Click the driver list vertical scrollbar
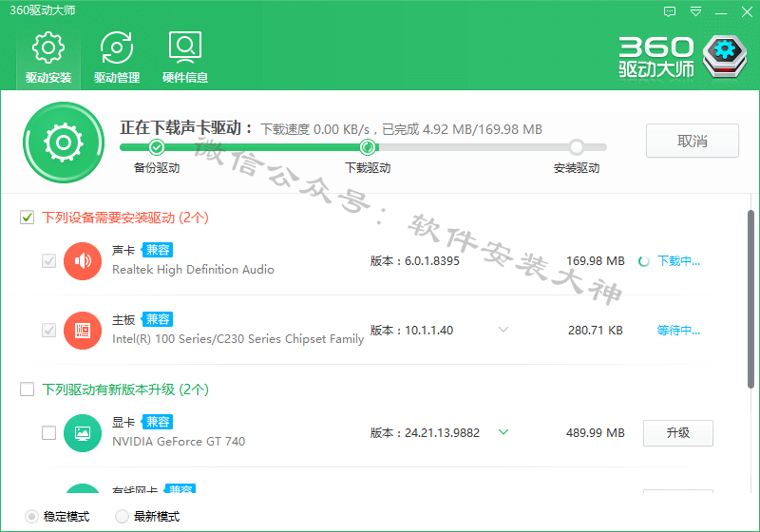 point(750,299)
